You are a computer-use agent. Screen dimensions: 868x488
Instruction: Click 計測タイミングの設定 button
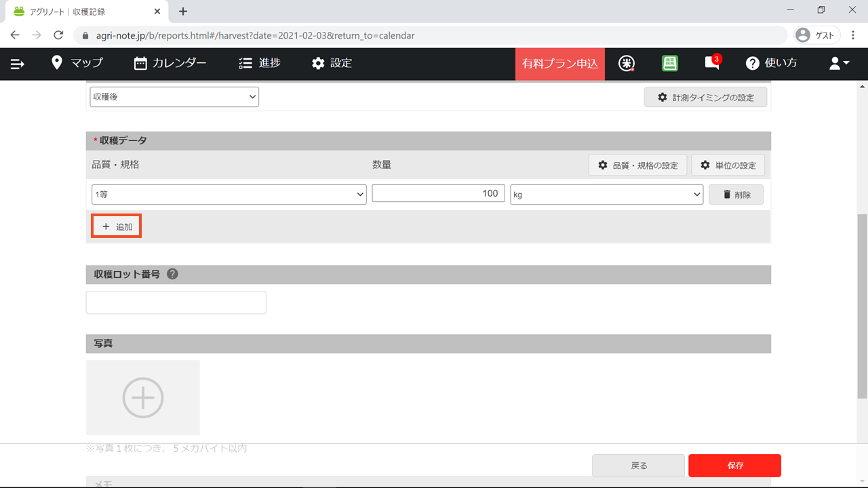705,98
